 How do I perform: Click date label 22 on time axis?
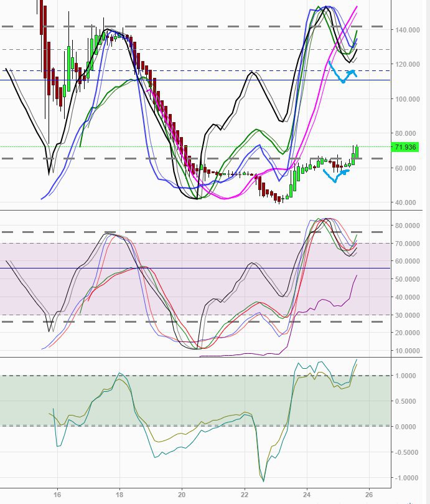pyautogui.click(x=245, y=495)
